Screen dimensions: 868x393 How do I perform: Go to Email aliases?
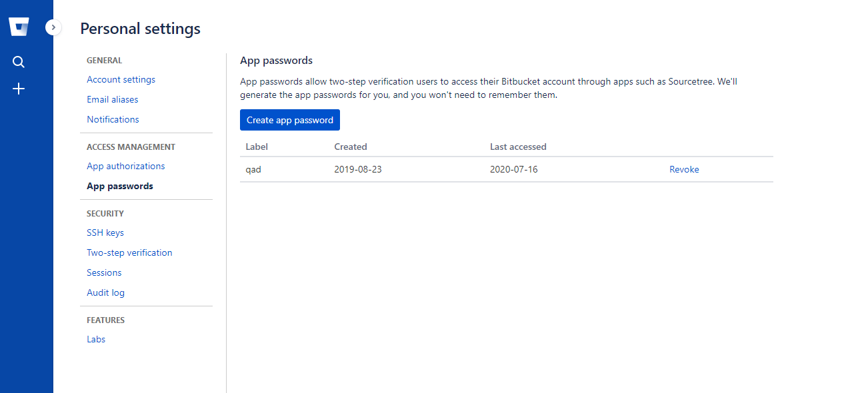tap(113, 99)
